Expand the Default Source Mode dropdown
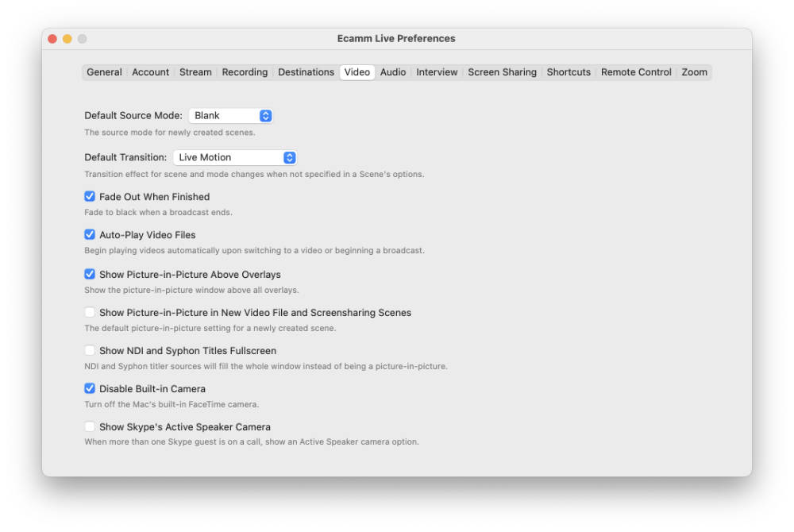The height and width of the screenshot is (532, 794). click(231, 116)
